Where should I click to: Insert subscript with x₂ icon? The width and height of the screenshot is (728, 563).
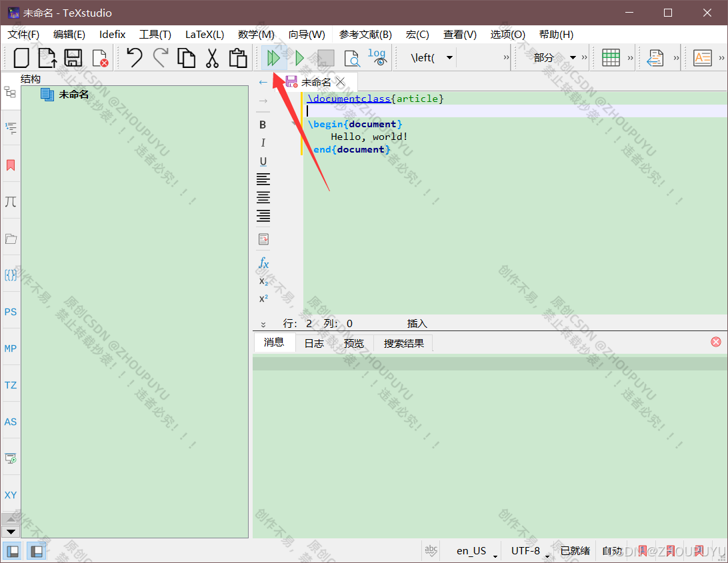coord(263,281)
